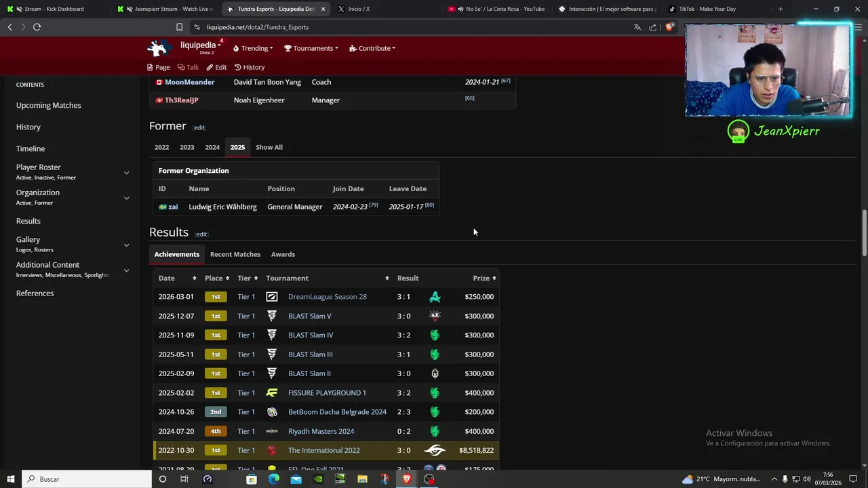Open File Explorer from taskbar
This screenshot has height=488, width=868.
coord(362,479)
